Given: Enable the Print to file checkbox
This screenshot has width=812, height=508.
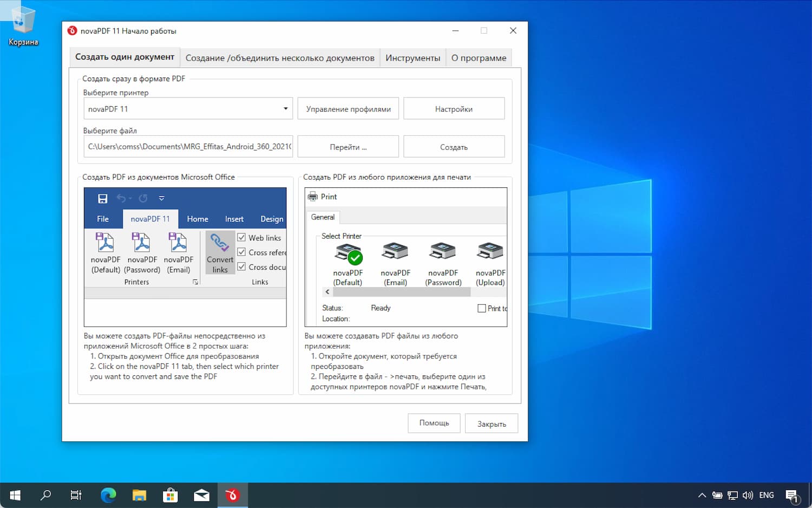Looking at the screenshot, I should pyautogui.click(x=482, y=309).
